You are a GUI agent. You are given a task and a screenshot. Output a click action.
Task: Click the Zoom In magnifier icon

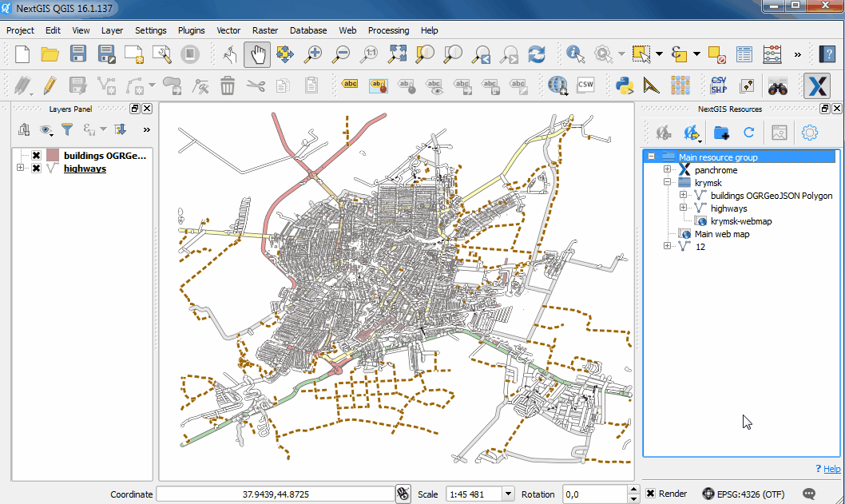312,54
